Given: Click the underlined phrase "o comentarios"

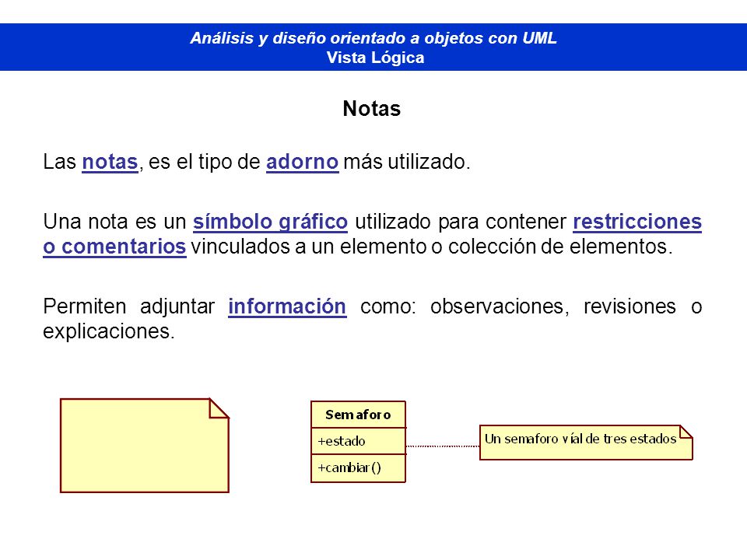Looking at the screenshot, I should coord(114,247).
